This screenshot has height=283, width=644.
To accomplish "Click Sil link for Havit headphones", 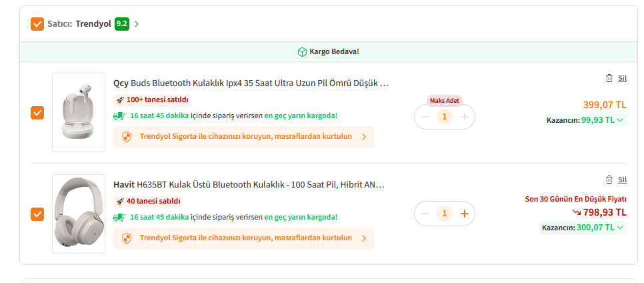I will point(622,180).
